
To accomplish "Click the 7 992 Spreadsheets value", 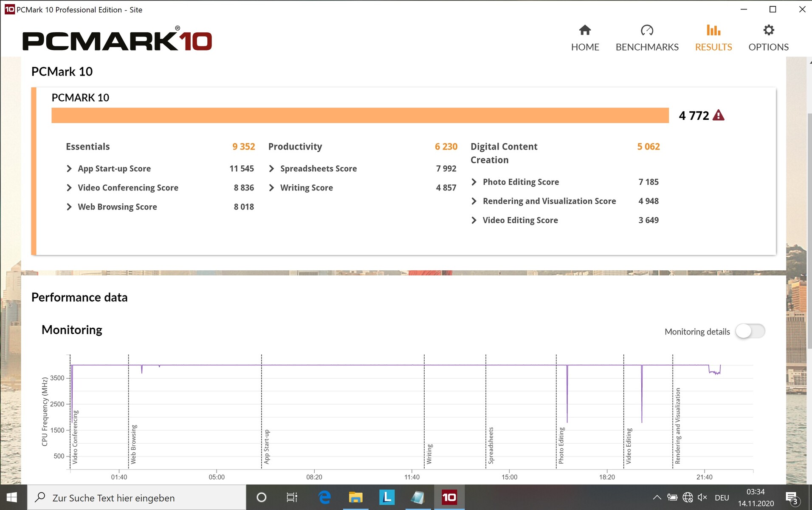I will (446, 169).
